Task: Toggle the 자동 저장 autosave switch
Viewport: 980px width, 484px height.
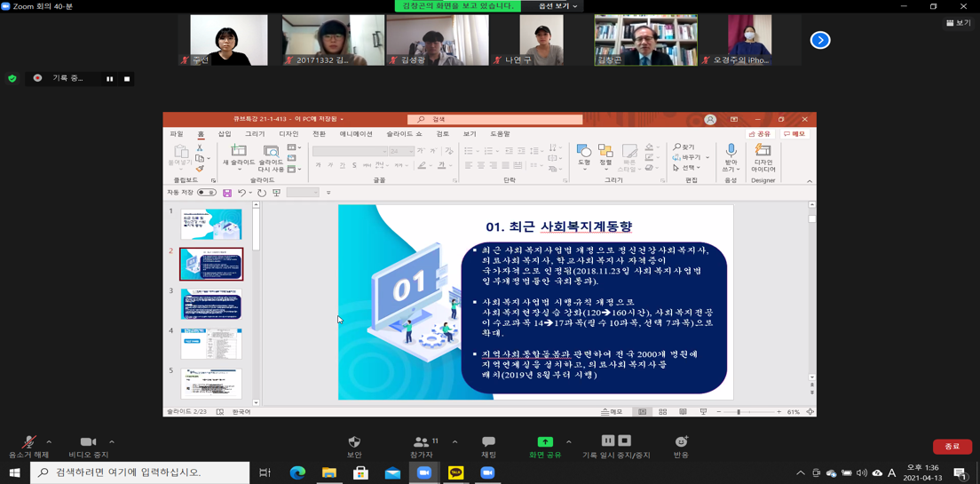Action: [x=207, y=193]
